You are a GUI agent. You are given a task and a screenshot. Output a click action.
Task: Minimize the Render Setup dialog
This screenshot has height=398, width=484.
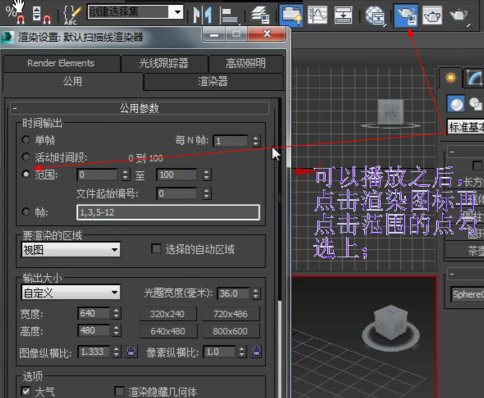[x=214, y=34]
